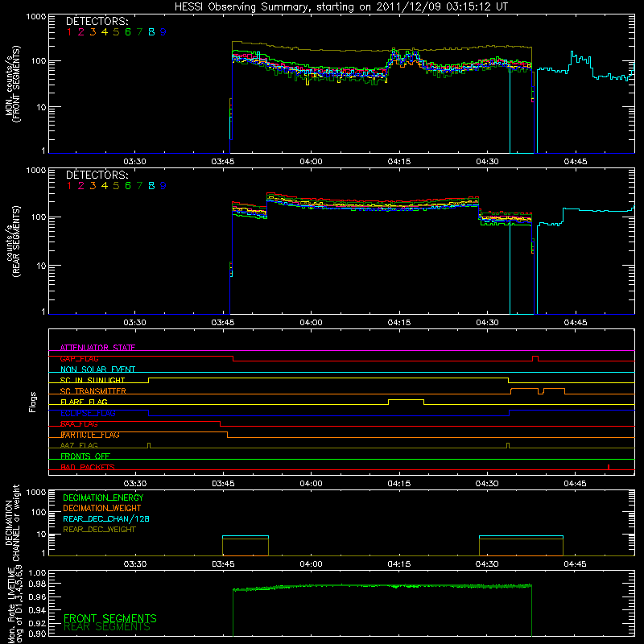Pick detector 5 in rear segments legend
This screenshot has height=644, width=644.
coord(116,186)
